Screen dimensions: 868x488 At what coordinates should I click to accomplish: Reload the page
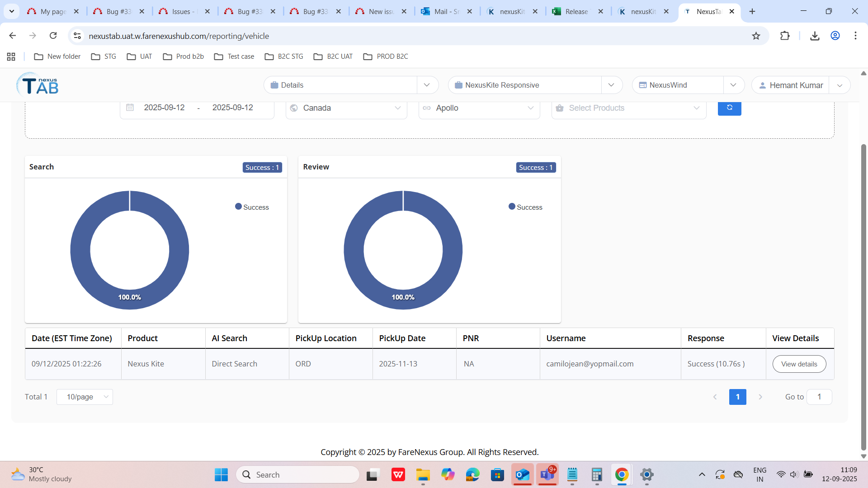(53, 36)
